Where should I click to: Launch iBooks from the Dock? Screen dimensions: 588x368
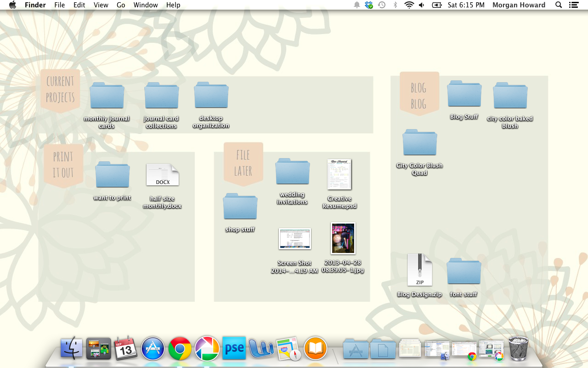tap(315, 348)
